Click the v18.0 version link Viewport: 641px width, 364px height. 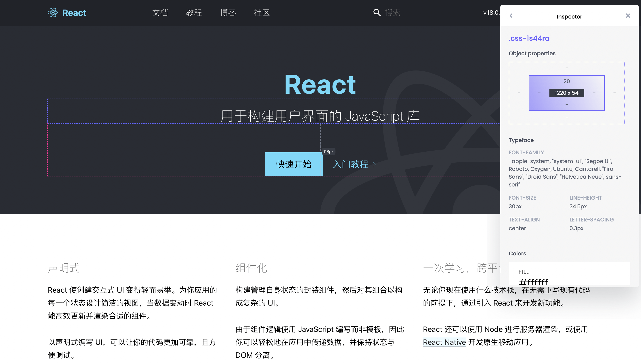tap(491, 12)
